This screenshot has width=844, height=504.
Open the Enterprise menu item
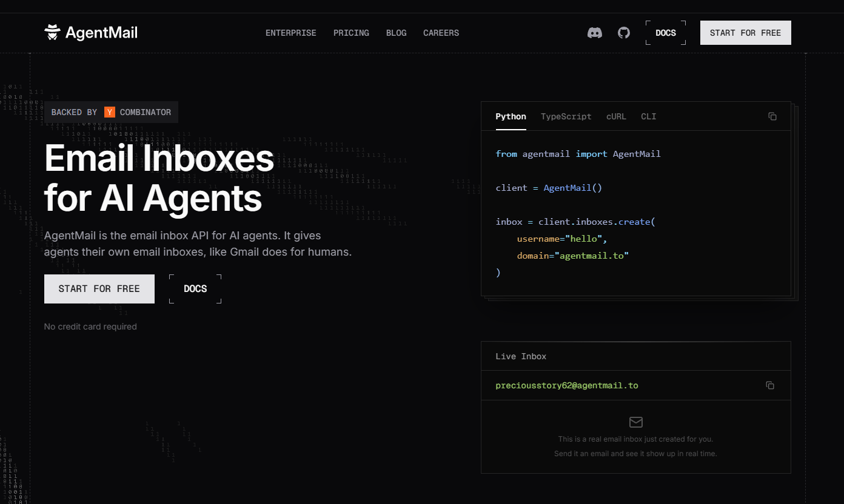point(291,33)
